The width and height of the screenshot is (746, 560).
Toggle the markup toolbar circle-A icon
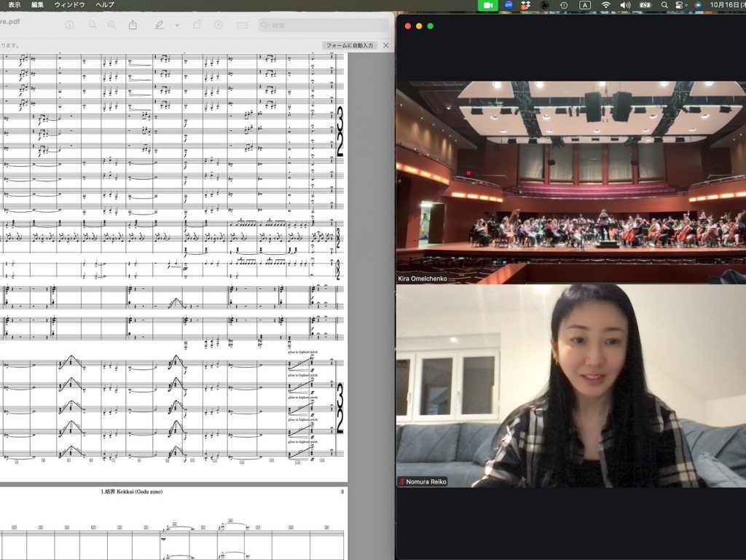point(218,25)
